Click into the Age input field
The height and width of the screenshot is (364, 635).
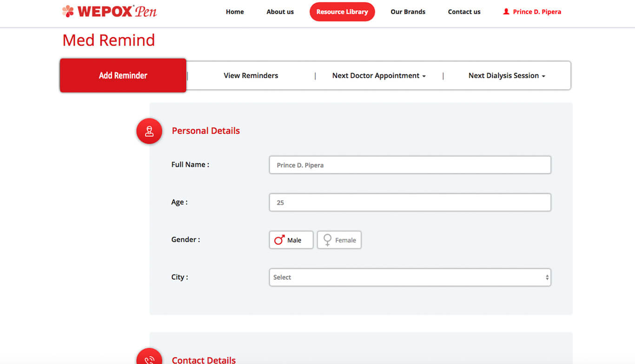[410, 203]
